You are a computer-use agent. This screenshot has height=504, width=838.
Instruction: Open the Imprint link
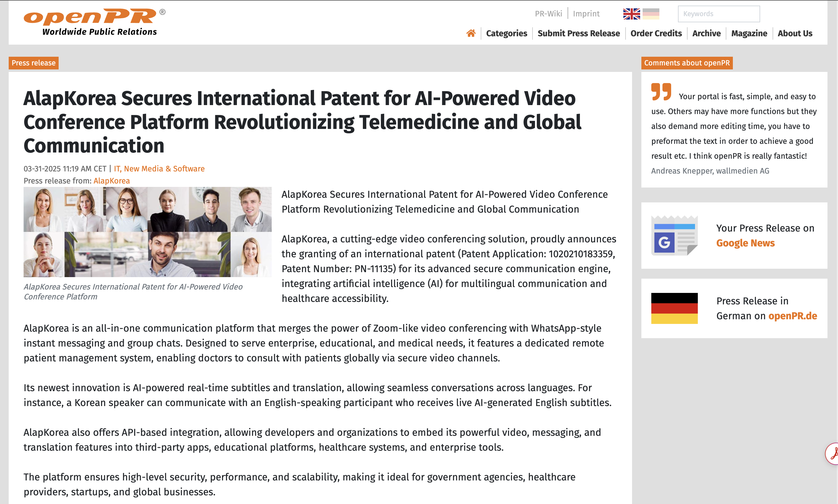pyautogui.click(x=586, y=14)
